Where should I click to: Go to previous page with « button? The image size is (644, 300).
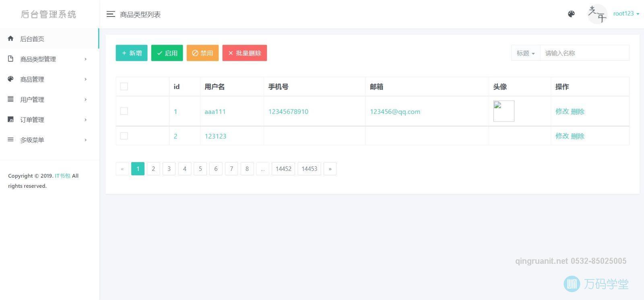tap(122, 169)
